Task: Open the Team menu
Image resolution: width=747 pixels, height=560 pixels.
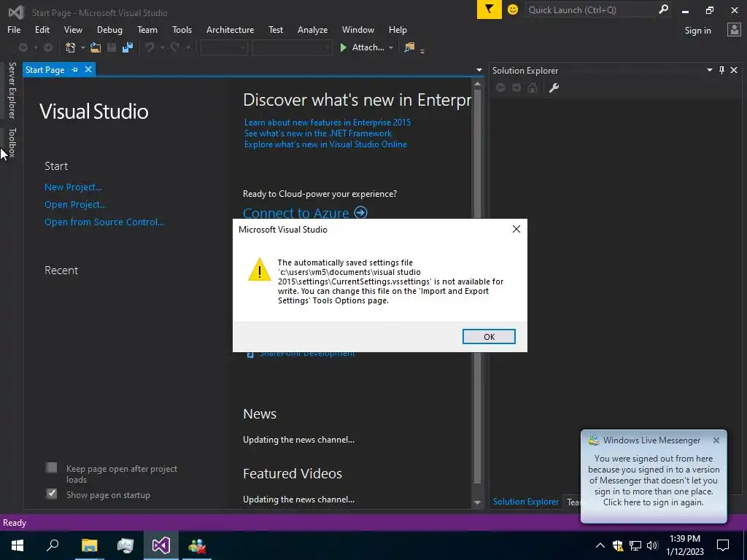Action: (147, 29)
